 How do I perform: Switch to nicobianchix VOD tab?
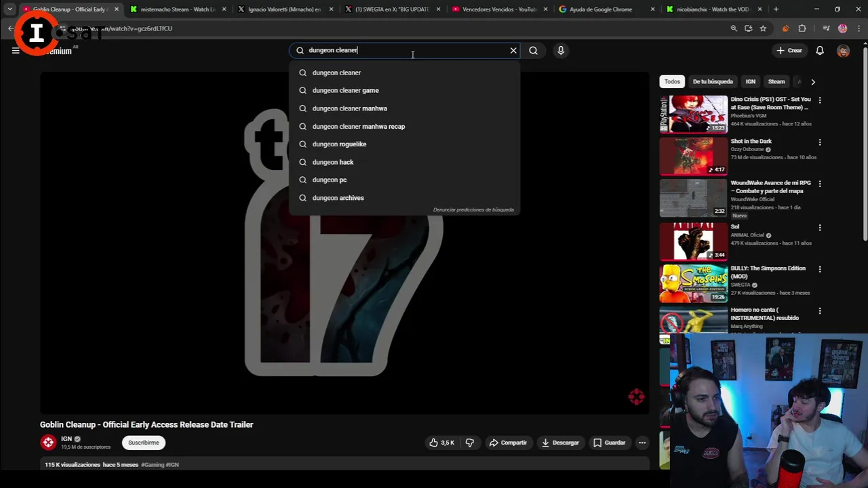point(713,9)
